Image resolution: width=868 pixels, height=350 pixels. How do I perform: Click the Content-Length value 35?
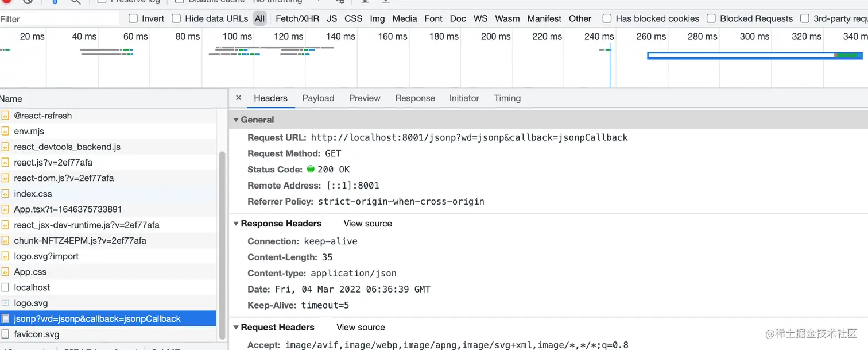coord(327,257)
